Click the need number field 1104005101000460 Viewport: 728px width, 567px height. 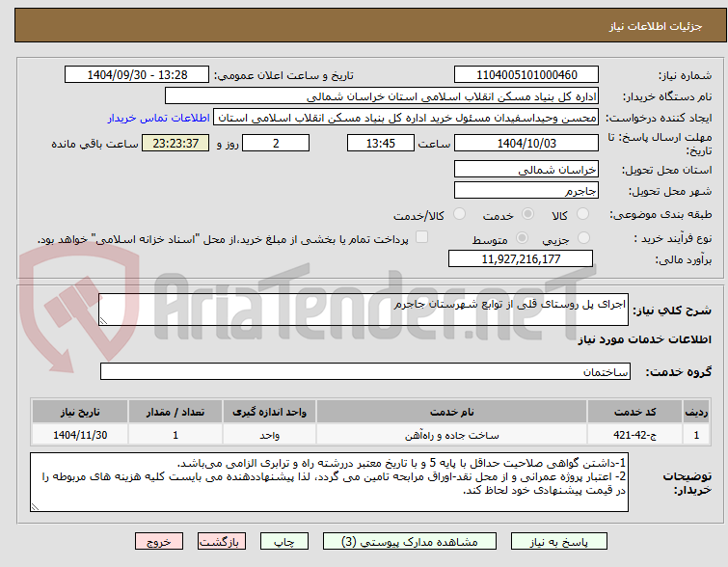526,75
